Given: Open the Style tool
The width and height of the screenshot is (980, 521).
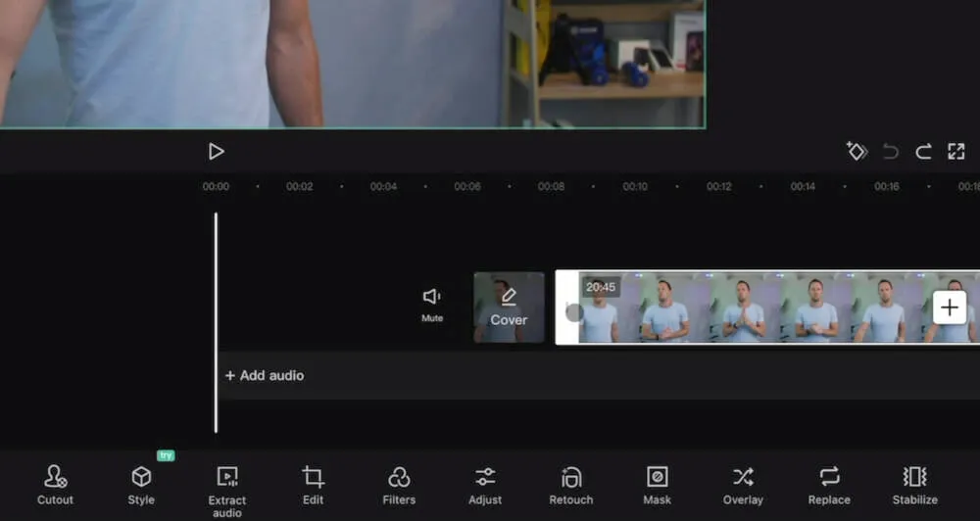Looking at the screenshot, I should tap(141, 485).
